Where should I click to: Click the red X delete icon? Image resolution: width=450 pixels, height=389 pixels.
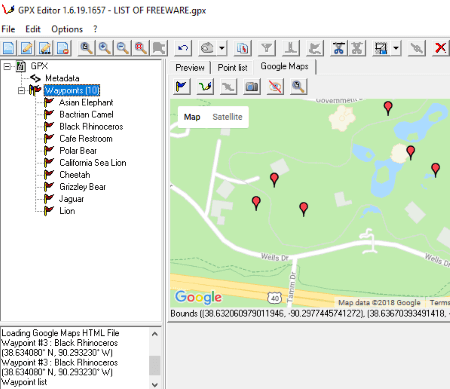[x=441, y=48]
